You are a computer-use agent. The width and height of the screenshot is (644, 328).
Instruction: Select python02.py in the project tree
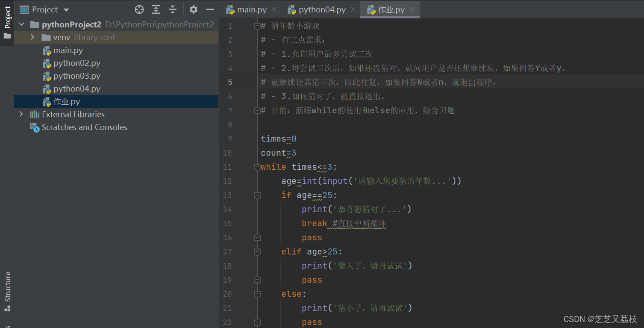click(x=116, y=63)
